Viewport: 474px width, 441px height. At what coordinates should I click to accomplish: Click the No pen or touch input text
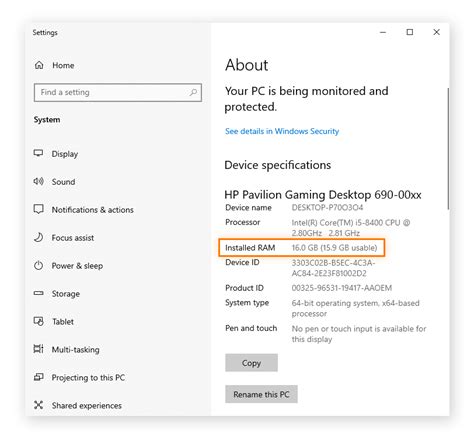[359, 334]
